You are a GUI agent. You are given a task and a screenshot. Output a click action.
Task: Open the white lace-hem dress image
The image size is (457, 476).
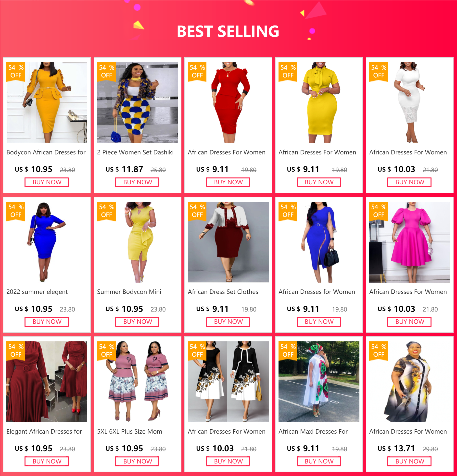pyautogui.click(x=410, y=102)
